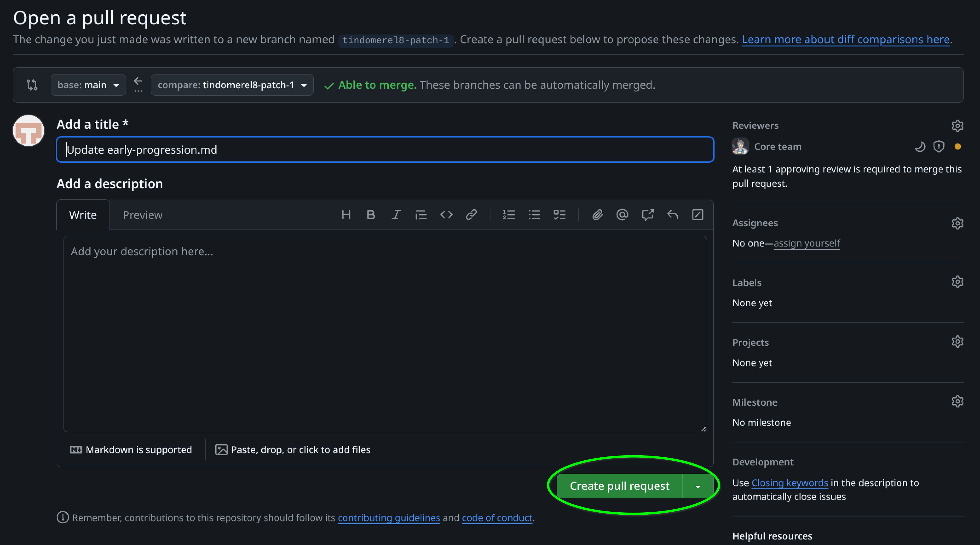Click the Core team avatar
This screenshot has height=545, width=980.
pyautogui.click(x=740, y=146)
